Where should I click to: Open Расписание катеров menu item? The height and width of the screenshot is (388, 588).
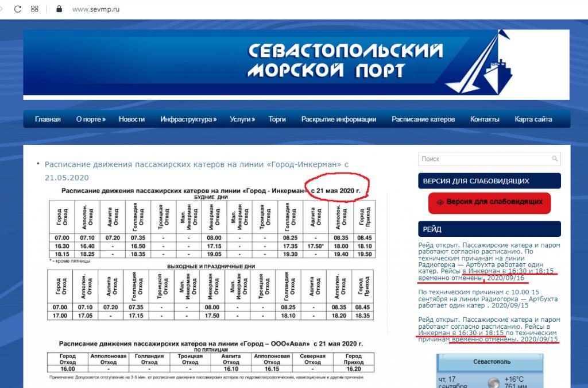[x=423, y=120]
